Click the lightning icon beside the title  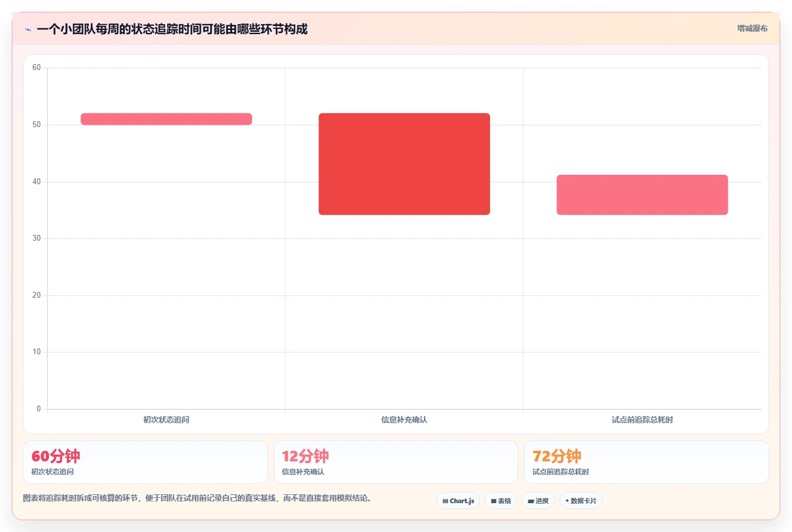tap(28, 29)
